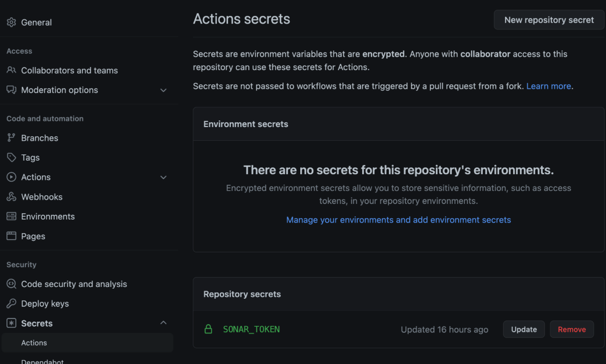Click the Deploy keys key icon
Screen dimensions: 606x364
(x=11, y=303)
